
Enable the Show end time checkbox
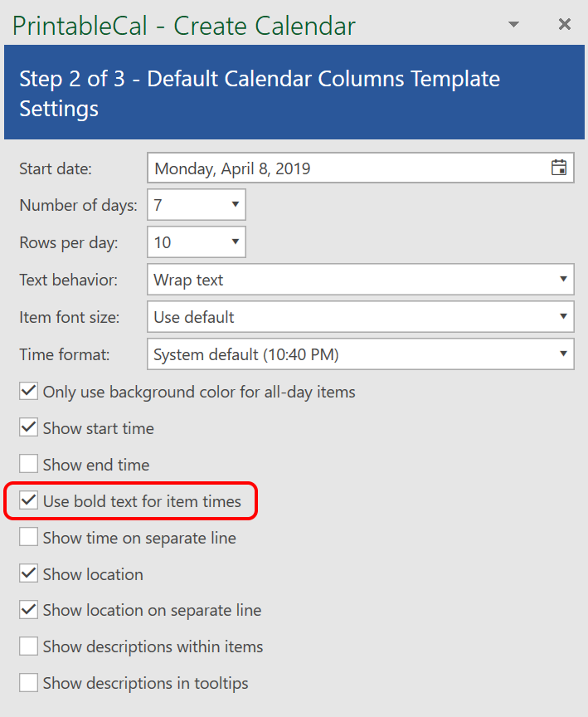(29, 465)
